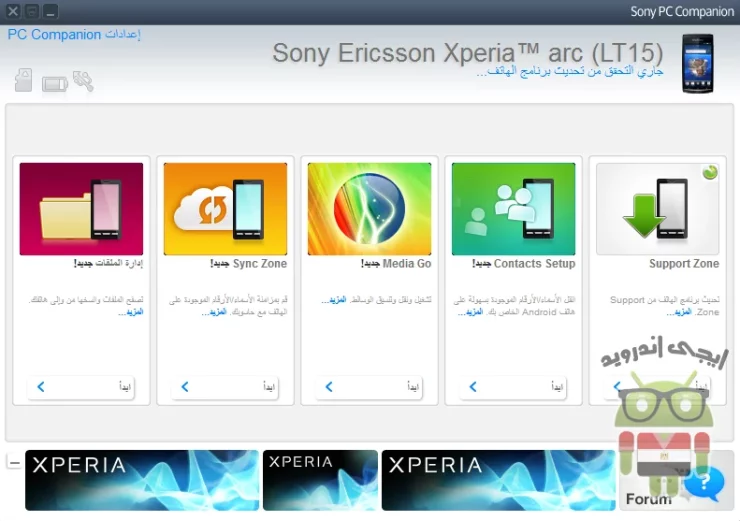Open the widest left Xperia banner
The image size is (740, 521).
point(142,480)
